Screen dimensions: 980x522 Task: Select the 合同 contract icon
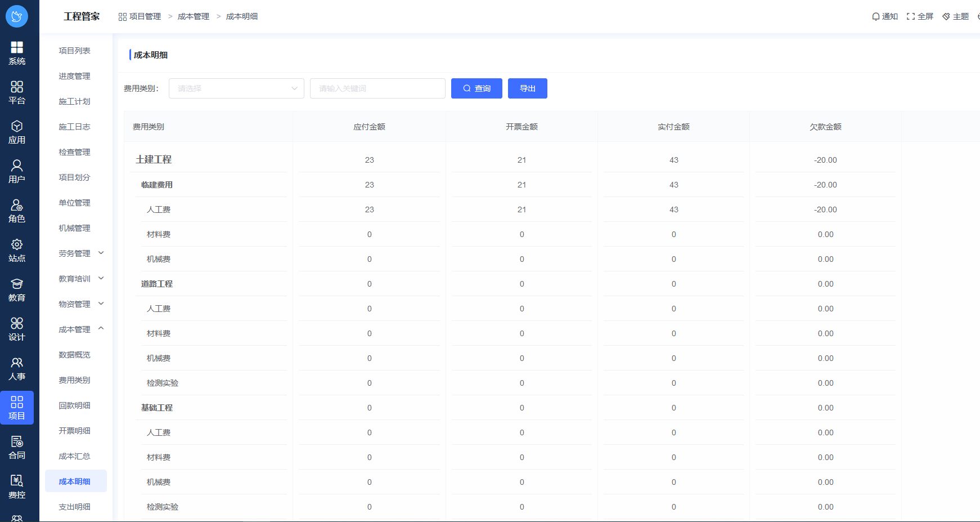tap(17, 442)
